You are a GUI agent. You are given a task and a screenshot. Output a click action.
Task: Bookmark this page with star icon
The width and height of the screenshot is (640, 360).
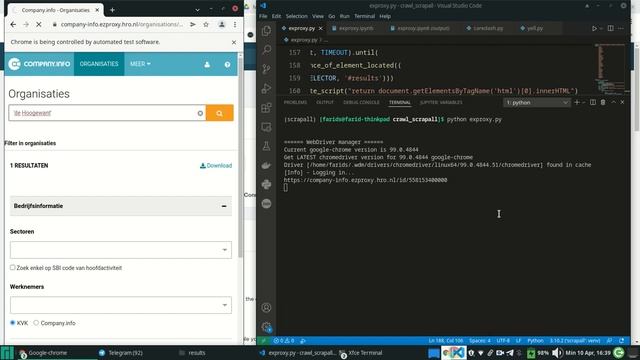(206, 24)
